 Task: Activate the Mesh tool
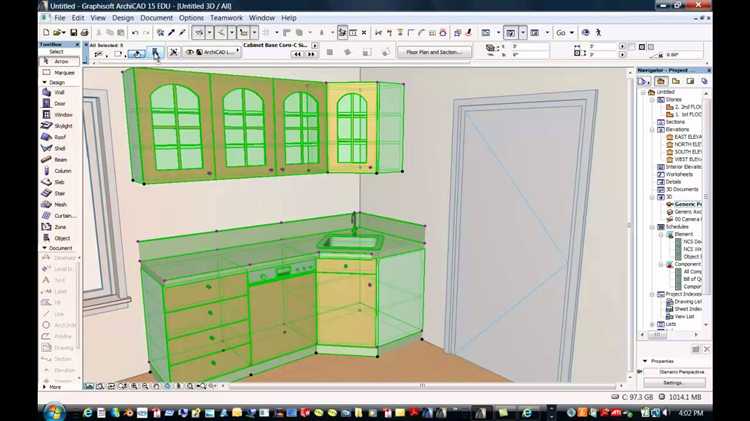[x=58, y=205]
